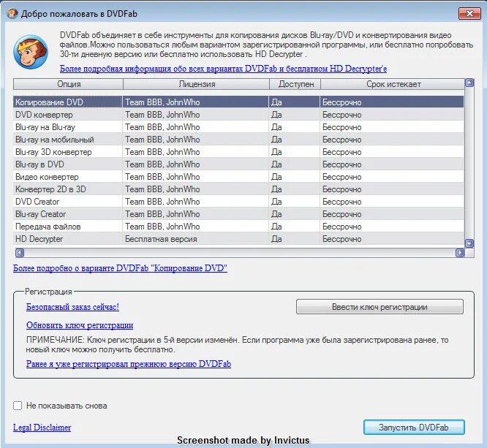Click the small DVDFab icon in title bar
Image resolution: width=487 pixels, height=448 pixels.
[12, 14]
